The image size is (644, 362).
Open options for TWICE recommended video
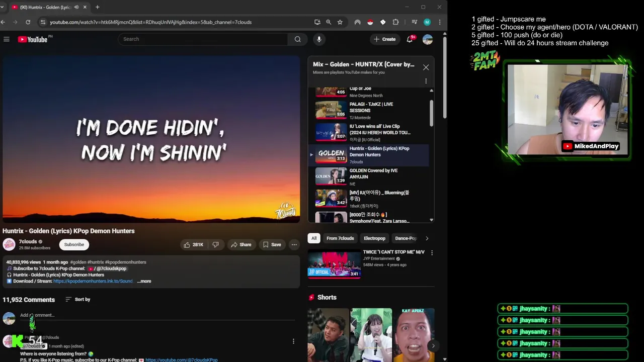point(432,253)
